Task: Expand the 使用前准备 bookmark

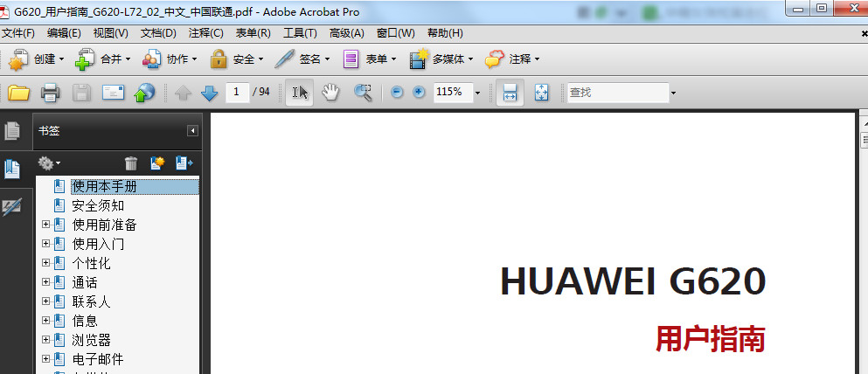Action: (46, 225)
